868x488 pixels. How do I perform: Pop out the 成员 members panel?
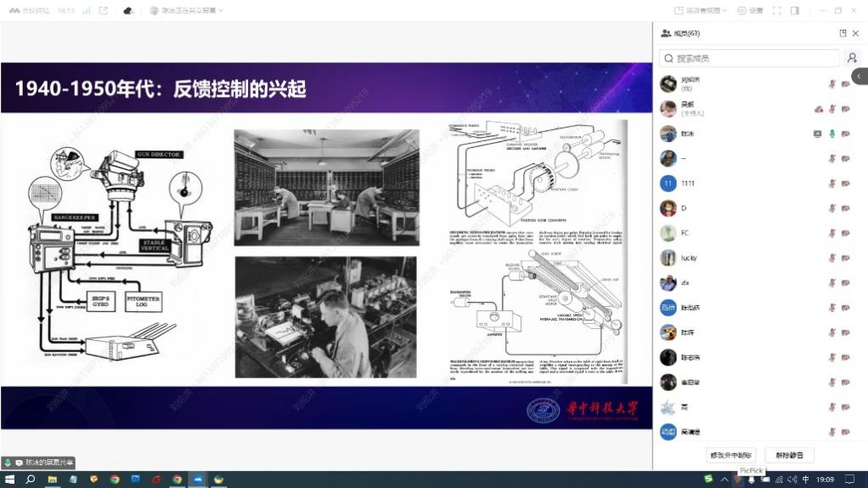point(843,33)
